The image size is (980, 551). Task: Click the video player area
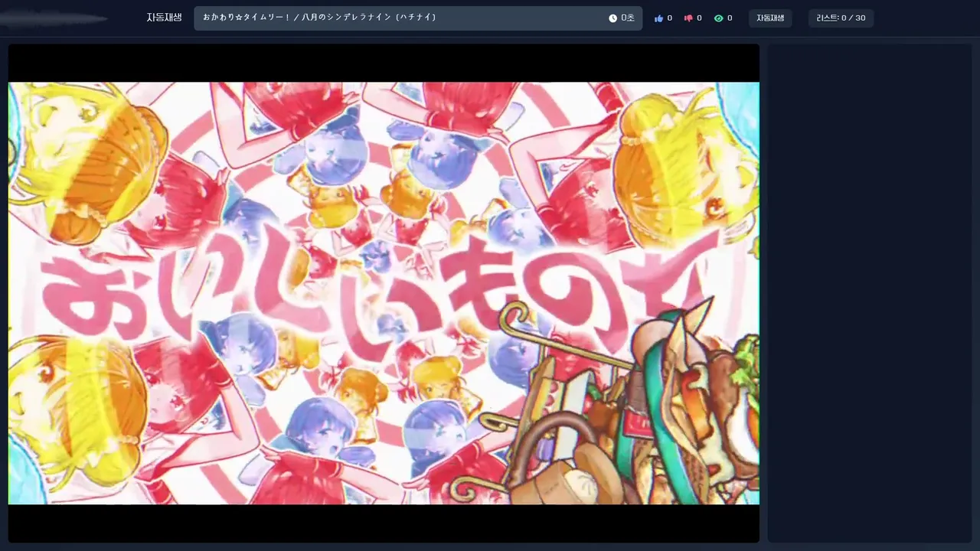(384, 293)
